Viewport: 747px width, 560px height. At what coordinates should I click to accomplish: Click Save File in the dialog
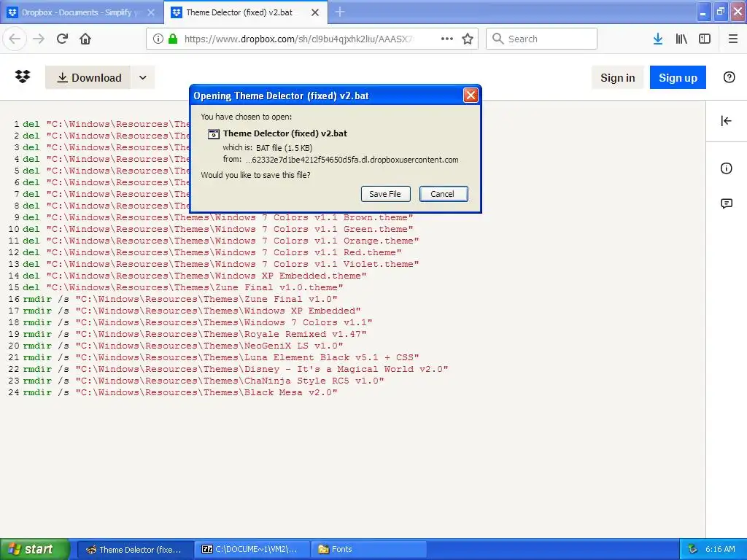(385, 194)
